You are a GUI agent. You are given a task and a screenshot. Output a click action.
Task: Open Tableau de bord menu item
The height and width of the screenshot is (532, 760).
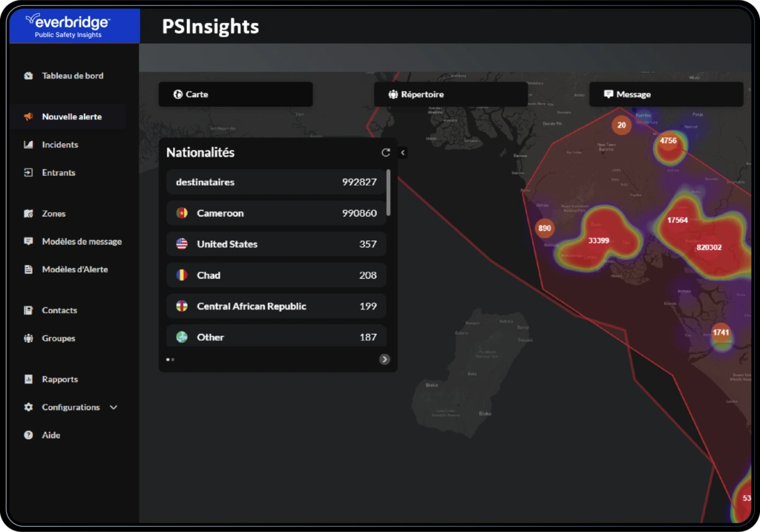(72, 76)
